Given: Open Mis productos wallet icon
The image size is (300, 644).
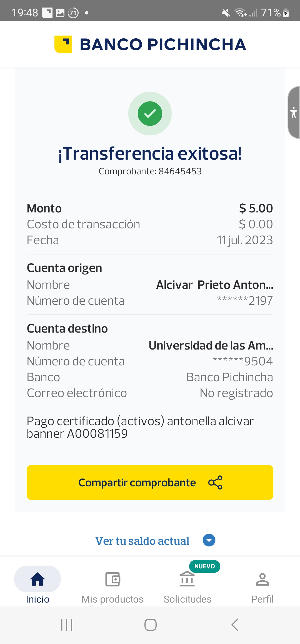Looking at the screenshot, I should 112,579.
